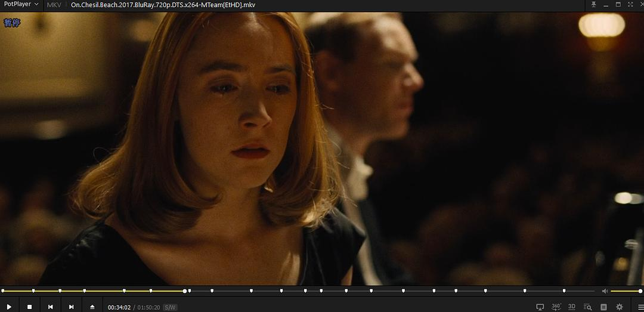
Task: Open the playlist panel icon
Action: (x=603, y=307)
